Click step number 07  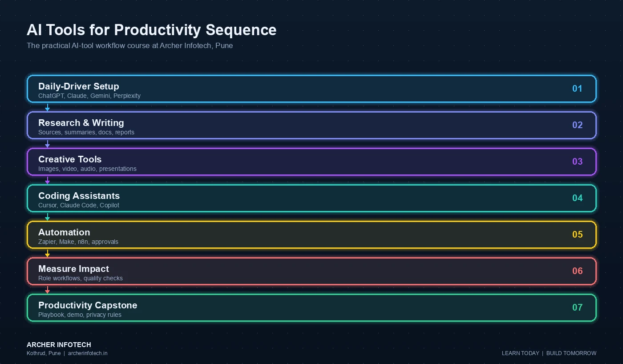coord(577,307)
